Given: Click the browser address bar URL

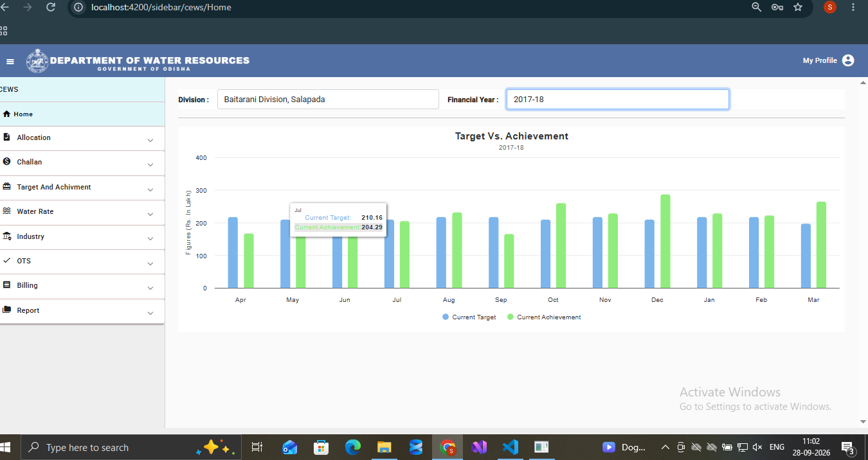Looking at the screenshot, I should tap(161, 8).
